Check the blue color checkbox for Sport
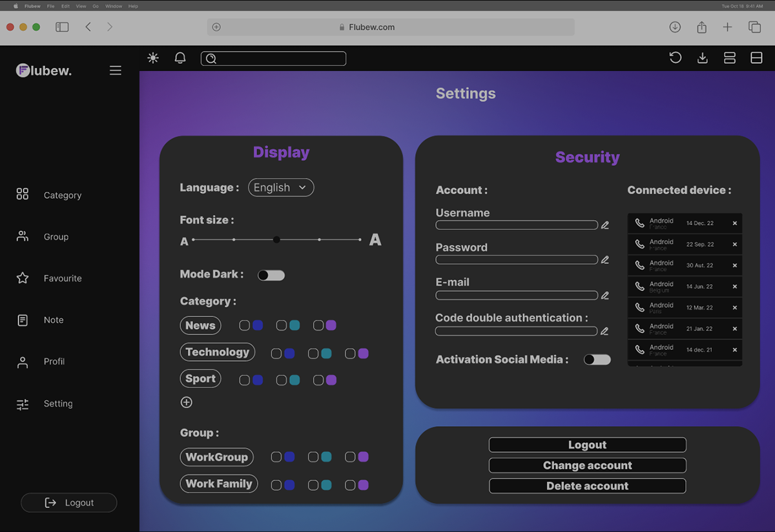The height and width of the screenshot is (532, 775). (245, 380)
